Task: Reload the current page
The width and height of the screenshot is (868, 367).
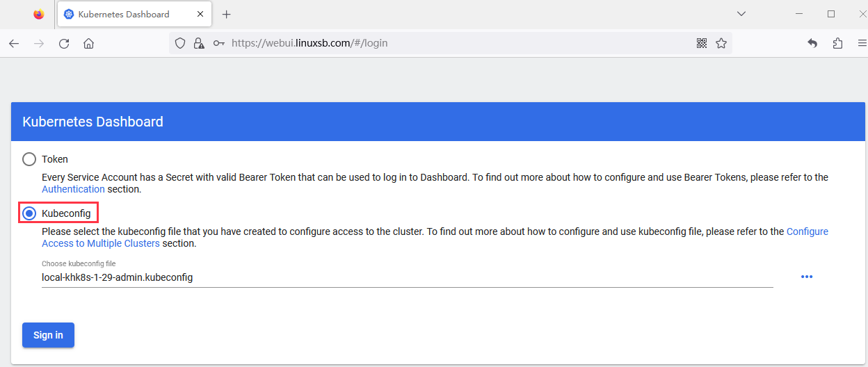Action: (64, 43)
